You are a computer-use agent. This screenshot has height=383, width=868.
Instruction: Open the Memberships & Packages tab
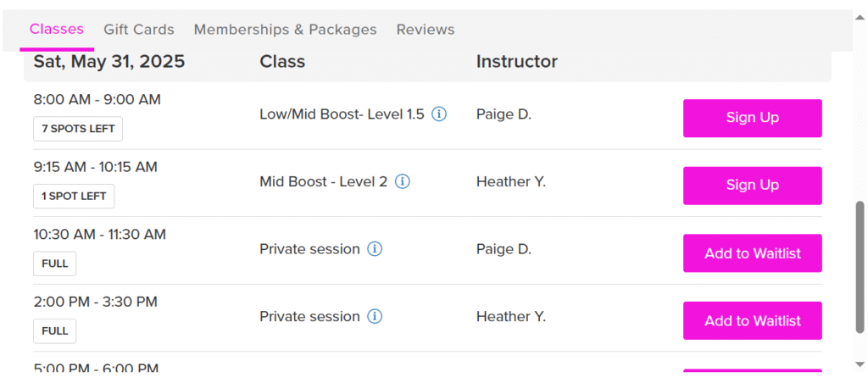pos(285,30)
